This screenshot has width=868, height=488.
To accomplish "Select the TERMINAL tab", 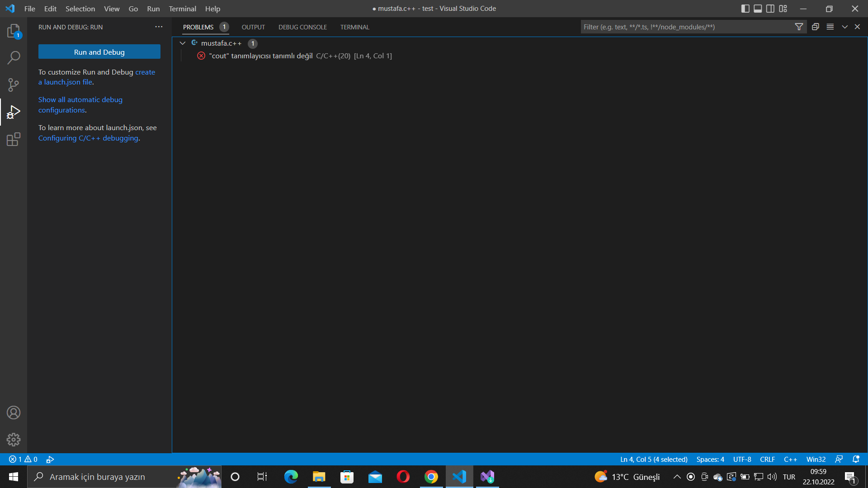I will [x=354, y=27].
